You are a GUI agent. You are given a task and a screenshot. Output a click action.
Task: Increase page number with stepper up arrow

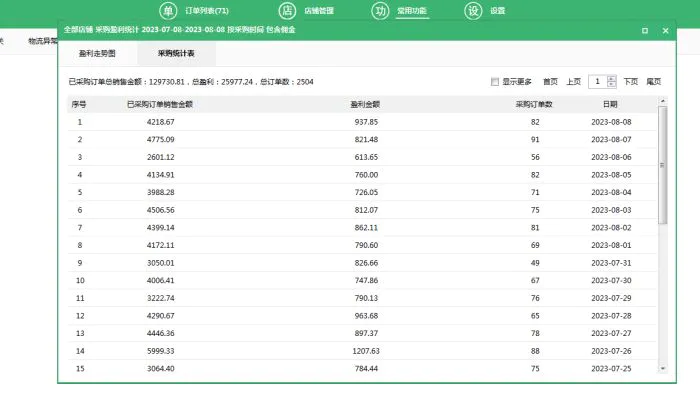(x=612, y=79)
